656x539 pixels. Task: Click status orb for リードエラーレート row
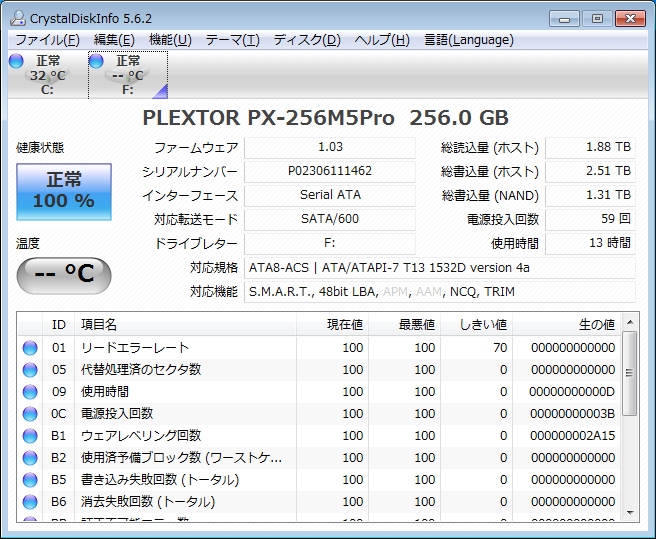[x=30, y=348]
